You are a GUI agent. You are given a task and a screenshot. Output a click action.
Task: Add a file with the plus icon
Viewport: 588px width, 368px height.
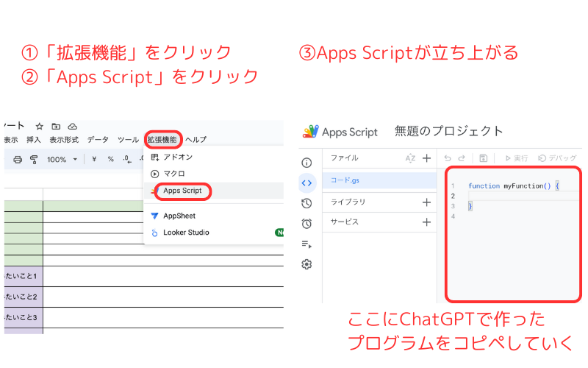point(426,158)
